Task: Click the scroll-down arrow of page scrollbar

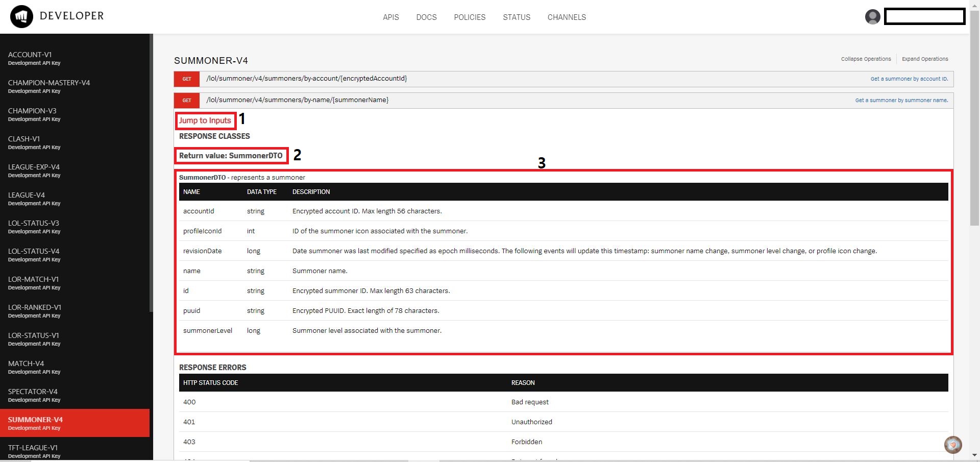Action: pos(974,454)
